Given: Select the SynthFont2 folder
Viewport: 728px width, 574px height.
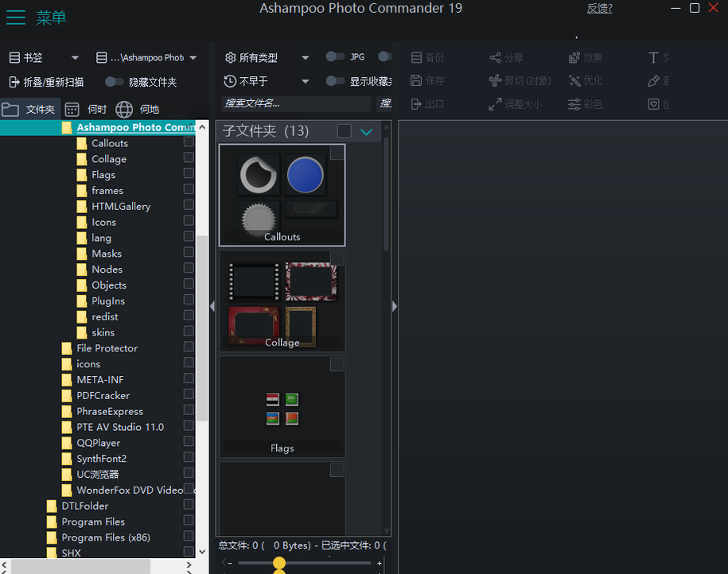Looking at the screenshot, I should point(102,459).
